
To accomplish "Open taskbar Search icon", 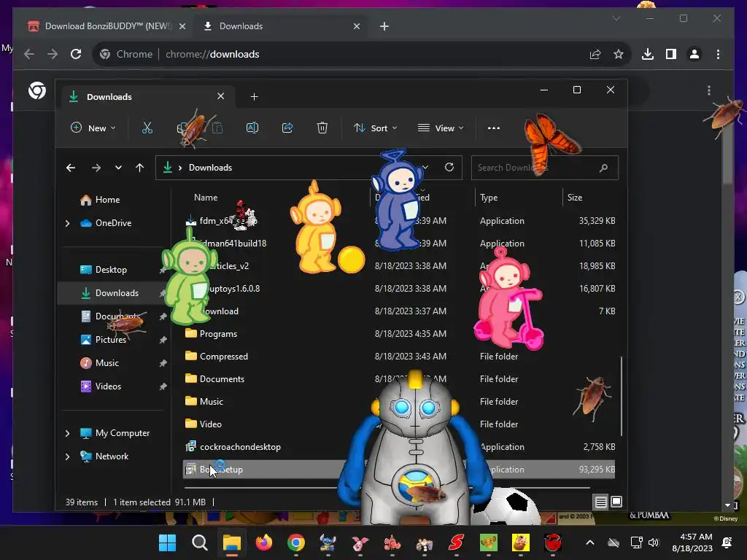I will 200,542.
